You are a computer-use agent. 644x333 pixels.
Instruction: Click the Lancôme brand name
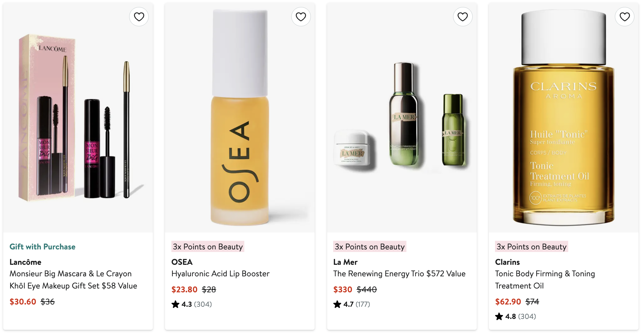(x=25, y=262)
